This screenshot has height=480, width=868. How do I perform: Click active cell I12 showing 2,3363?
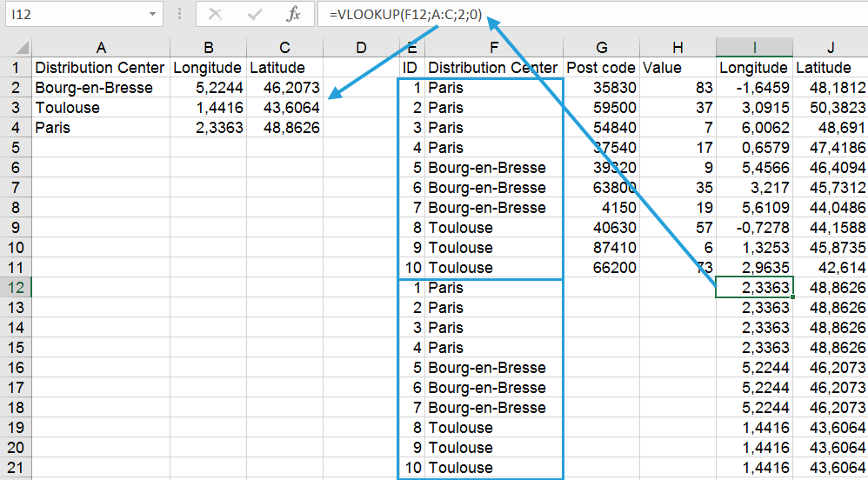pos(755,287)
